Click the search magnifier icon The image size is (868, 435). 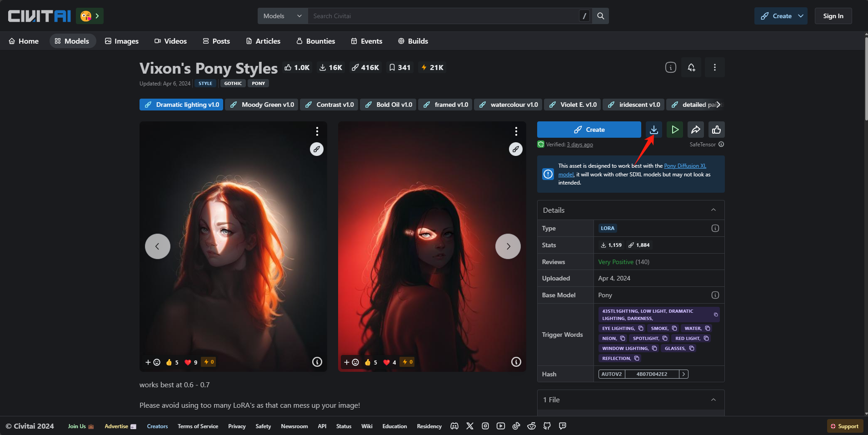tap(600, 16)
